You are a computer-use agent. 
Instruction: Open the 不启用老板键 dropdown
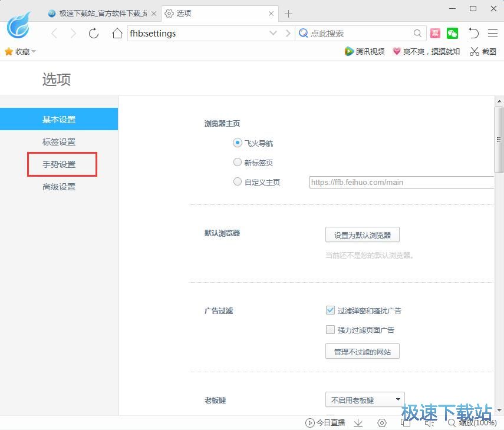[x=365, y=400]
